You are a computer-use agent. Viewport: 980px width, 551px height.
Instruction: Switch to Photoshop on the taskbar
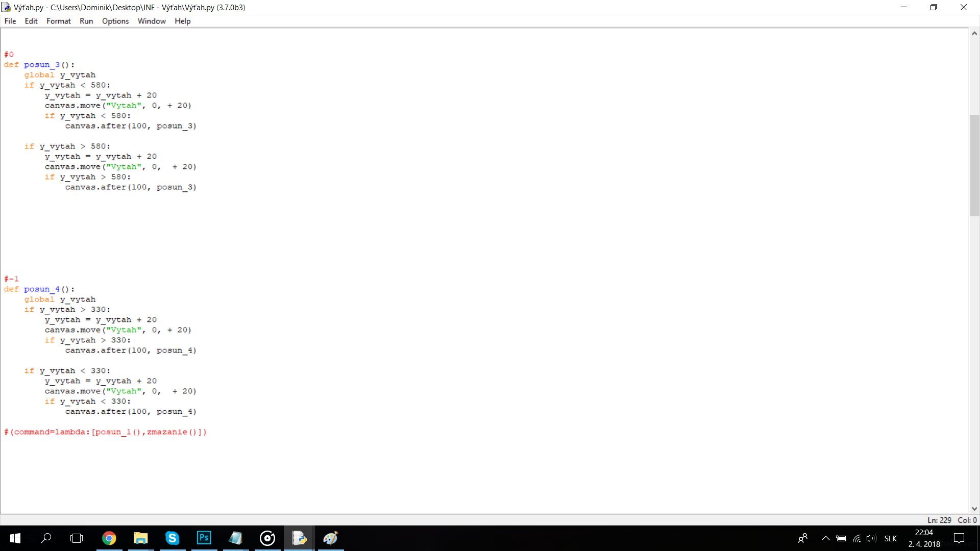pos(204,538)
